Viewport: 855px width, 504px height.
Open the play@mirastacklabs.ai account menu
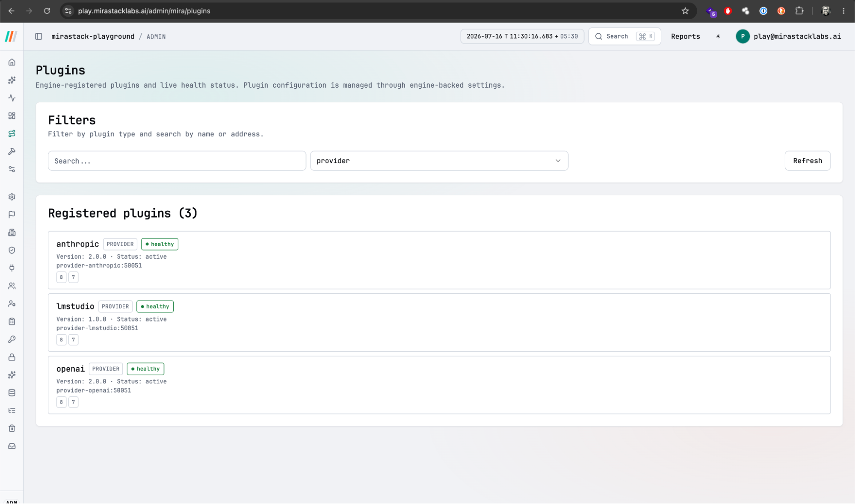pyautogui.click(x=788, y=36)
